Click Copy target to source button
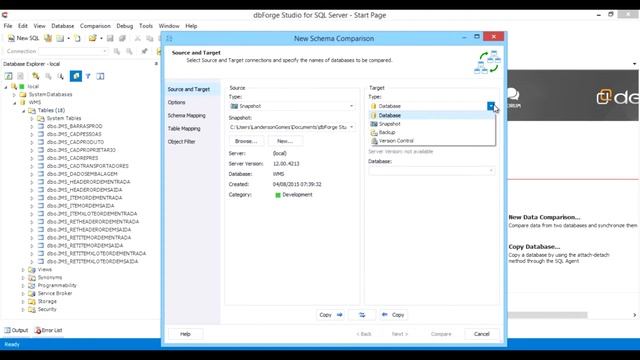Viewport: 640px width, 360px height. click(x=393, y=315)
